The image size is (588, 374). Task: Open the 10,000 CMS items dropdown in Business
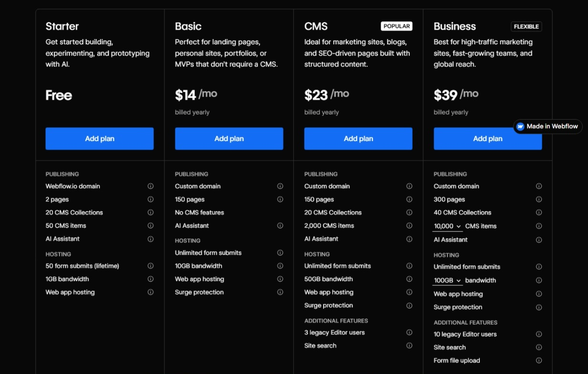[447, 226]
